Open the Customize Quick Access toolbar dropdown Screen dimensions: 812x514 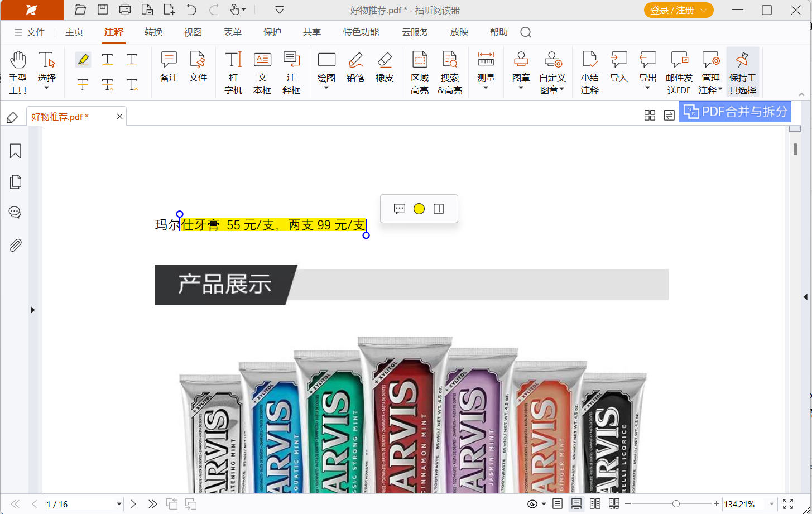(280, 9)
